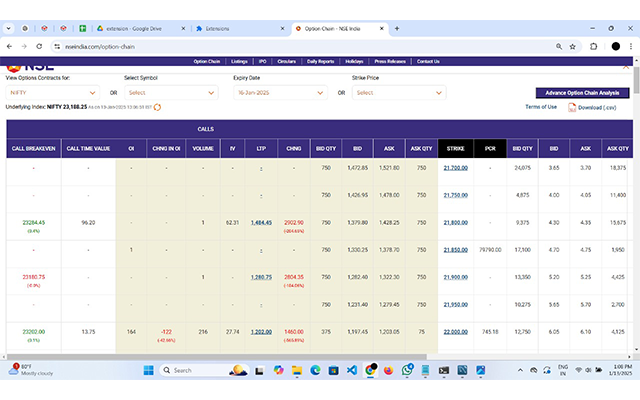Click the STRIKE column header
640x400 pixels.
tap(456, 149)
